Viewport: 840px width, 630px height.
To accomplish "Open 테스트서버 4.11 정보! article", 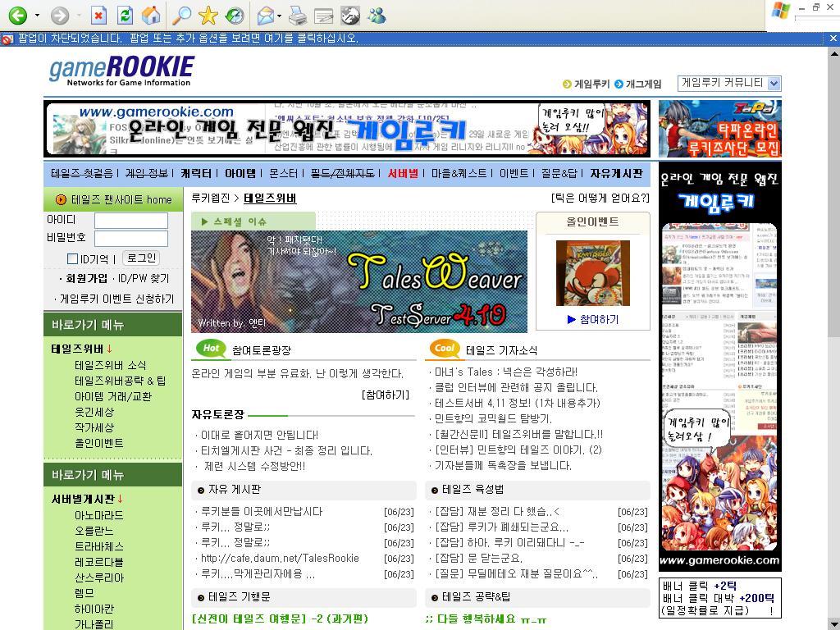I will 518,403.
